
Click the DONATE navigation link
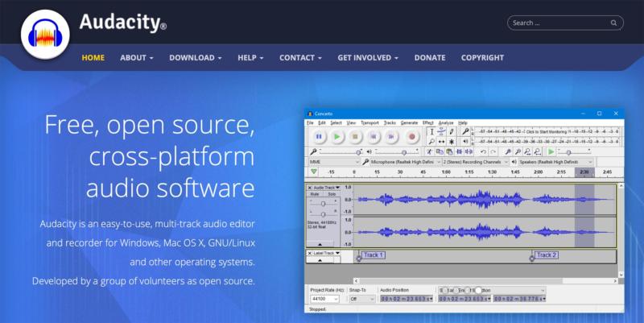coord(430,58)
